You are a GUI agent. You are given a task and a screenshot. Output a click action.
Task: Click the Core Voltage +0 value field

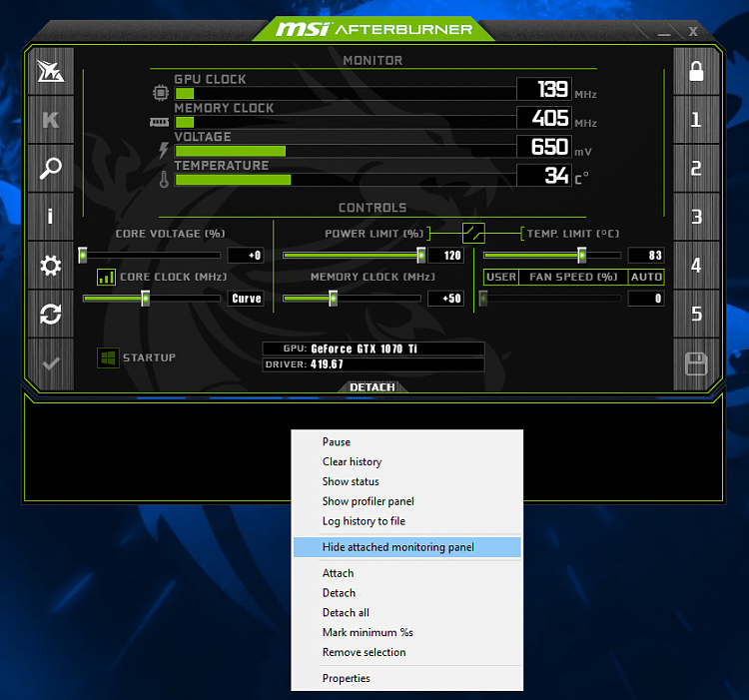tap(246, 256)
